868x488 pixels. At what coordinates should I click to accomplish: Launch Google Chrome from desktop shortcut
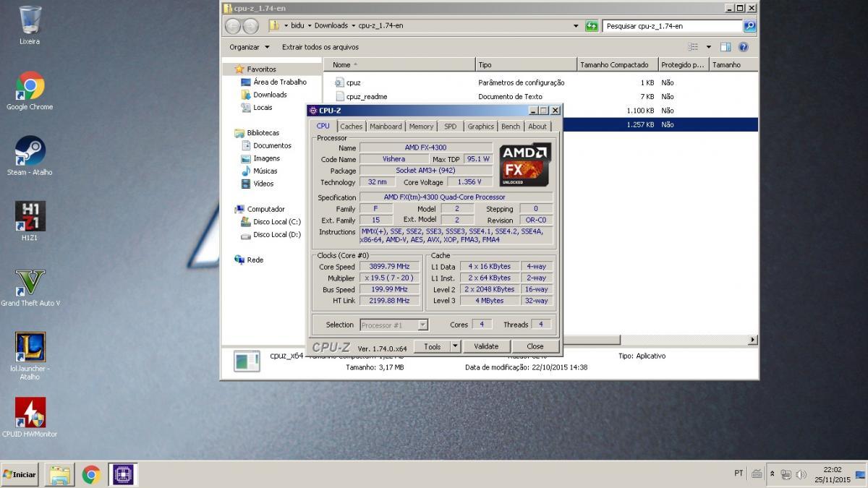30,91
